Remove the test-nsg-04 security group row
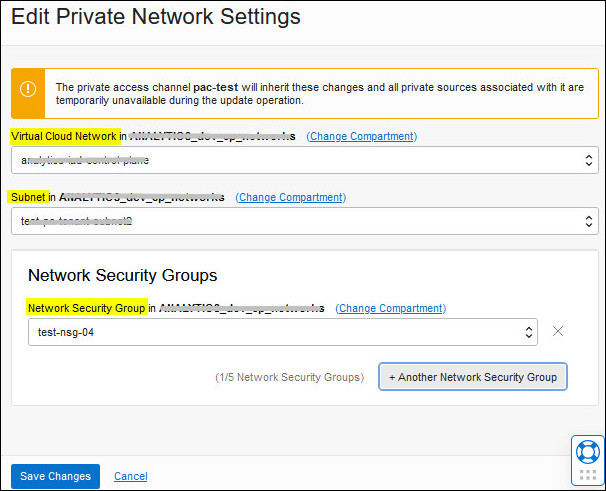The width and height of the screenshot is (606, 491). point(558,331)
